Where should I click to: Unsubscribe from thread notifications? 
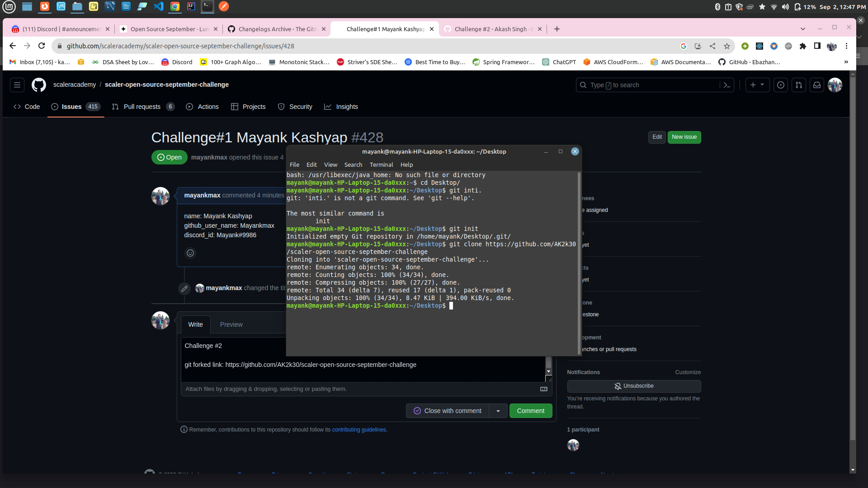point(634,386)
